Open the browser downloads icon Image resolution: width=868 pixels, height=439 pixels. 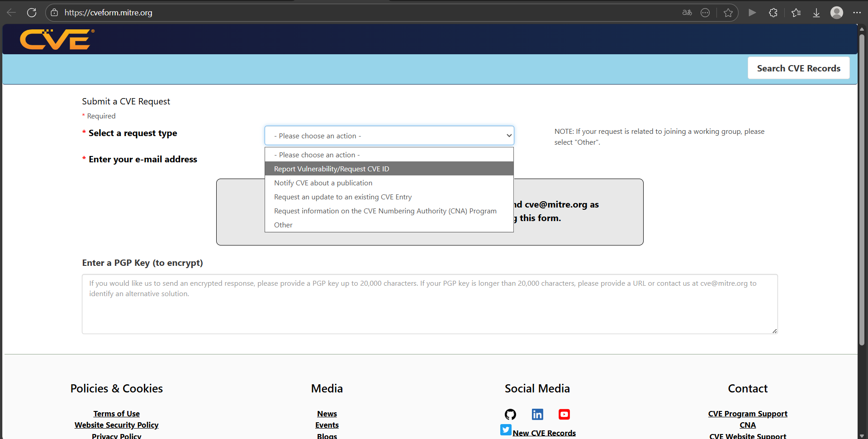click(816, 13)
